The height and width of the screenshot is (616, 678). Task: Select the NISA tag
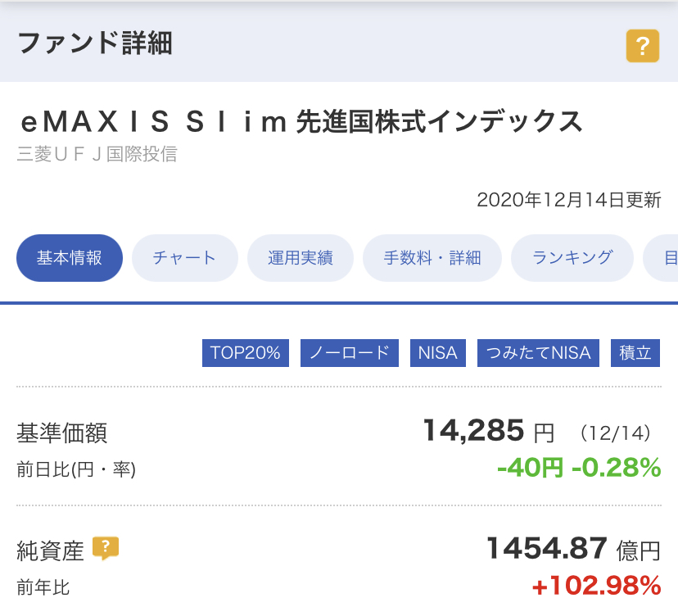(x=437, y=353)
